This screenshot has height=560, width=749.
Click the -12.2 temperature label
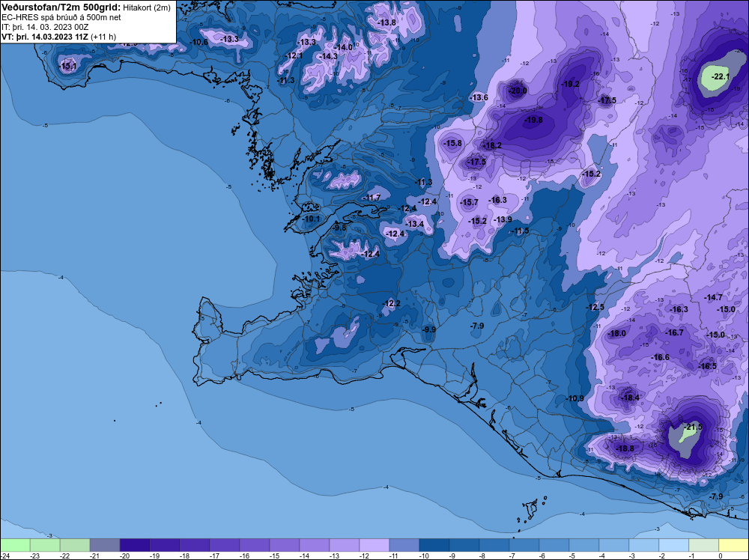[391, 304]
